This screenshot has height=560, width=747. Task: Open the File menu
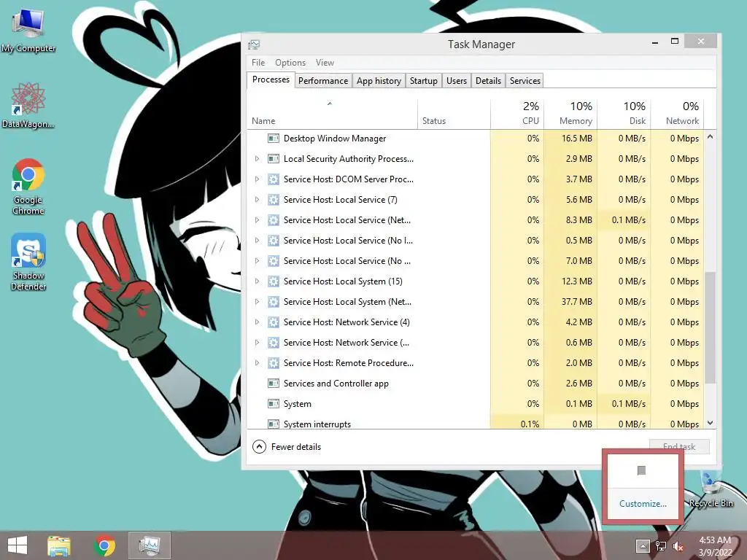tap(258, 63)
